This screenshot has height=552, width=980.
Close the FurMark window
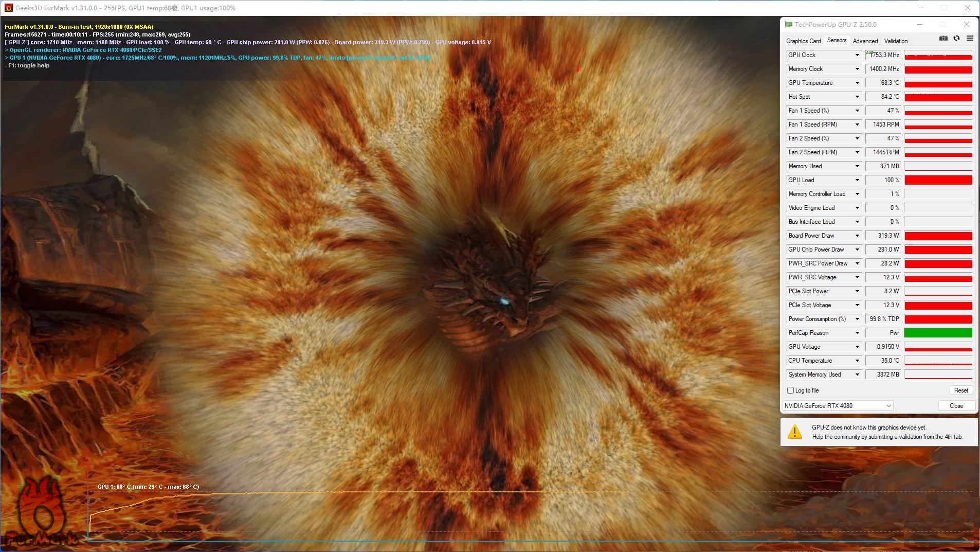coord(968,8)
